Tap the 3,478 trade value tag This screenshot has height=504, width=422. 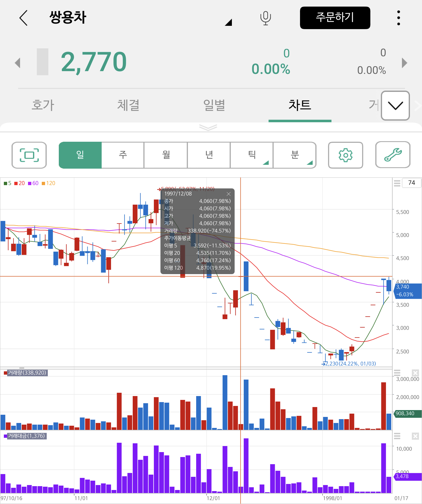tap(408, 477)
